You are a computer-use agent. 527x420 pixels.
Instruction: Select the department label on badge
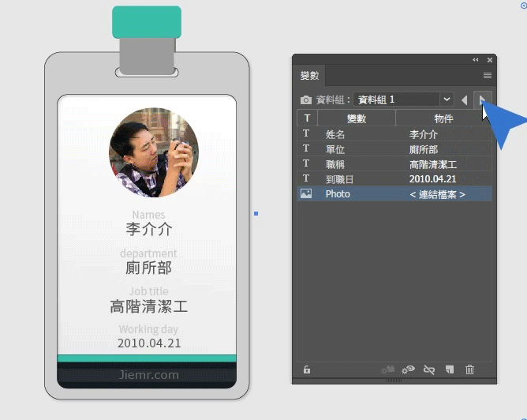click(148, 253)
